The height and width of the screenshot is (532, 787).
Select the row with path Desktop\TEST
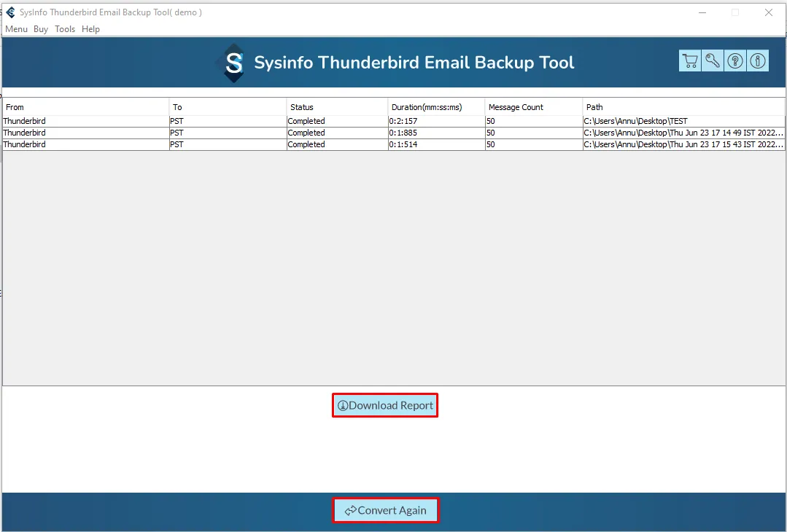394,121
